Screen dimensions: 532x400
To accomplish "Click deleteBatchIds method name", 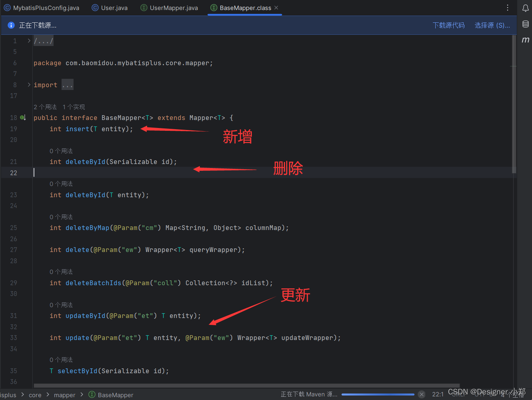I will (94, 283).
